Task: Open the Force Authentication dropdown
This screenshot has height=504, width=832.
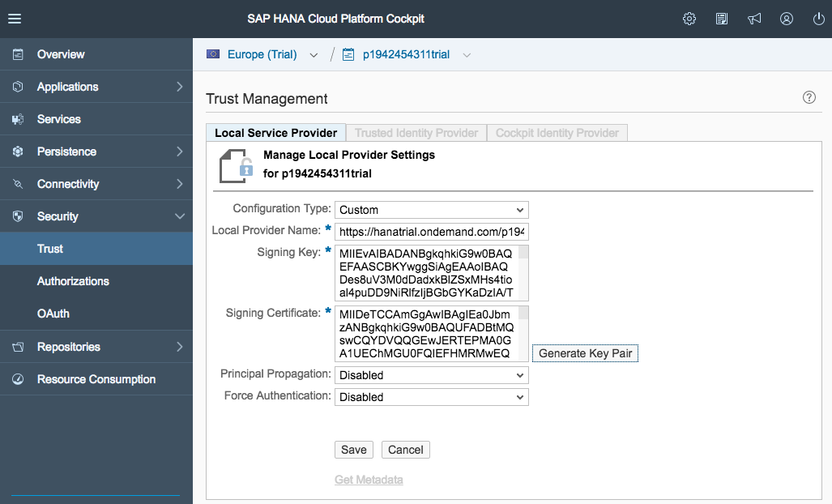Action: click(431, 397)
